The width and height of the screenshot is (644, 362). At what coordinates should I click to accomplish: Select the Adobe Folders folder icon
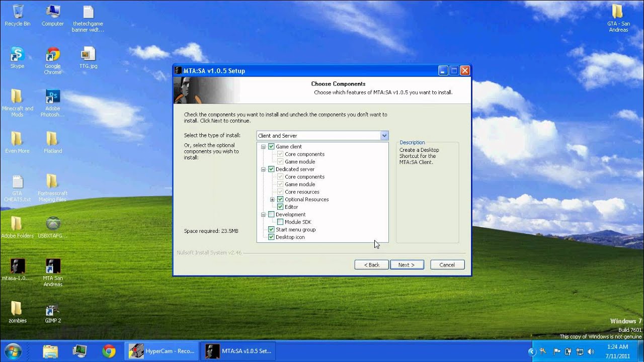pyautogui.click(x=17, y=227)
